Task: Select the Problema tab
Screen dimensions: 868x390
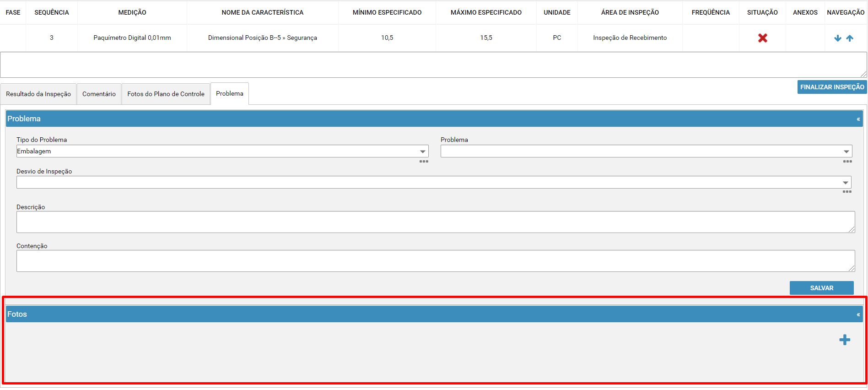Action: click(x=230, y=93)
